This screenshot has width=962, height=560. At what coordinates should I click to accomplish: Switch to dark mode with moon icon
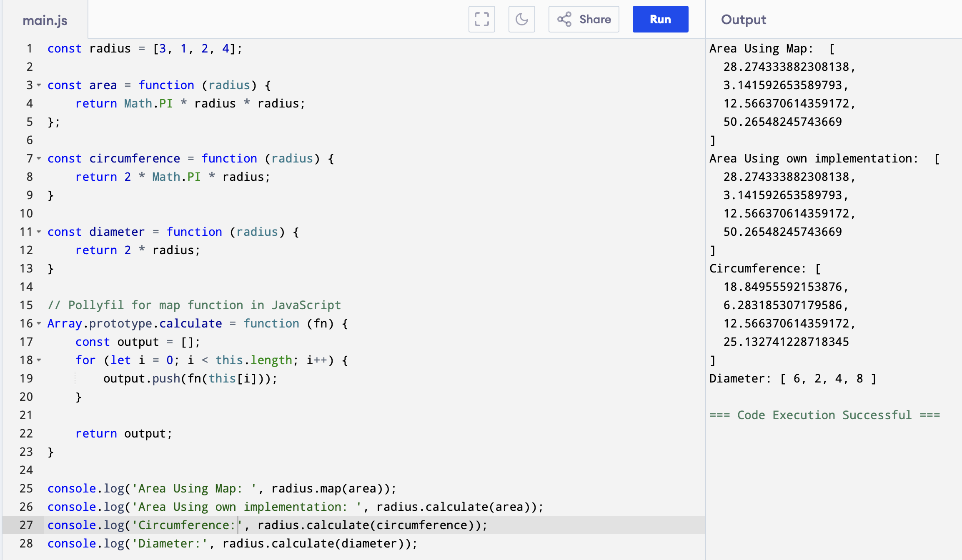521,19
